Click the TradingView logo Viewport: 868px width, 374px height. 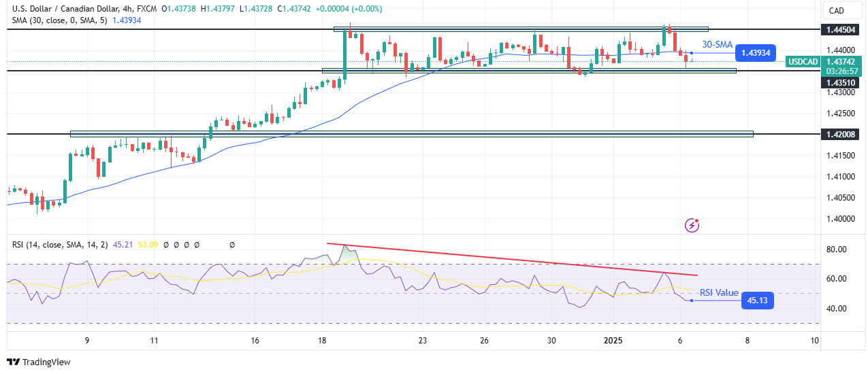[38, 362]
